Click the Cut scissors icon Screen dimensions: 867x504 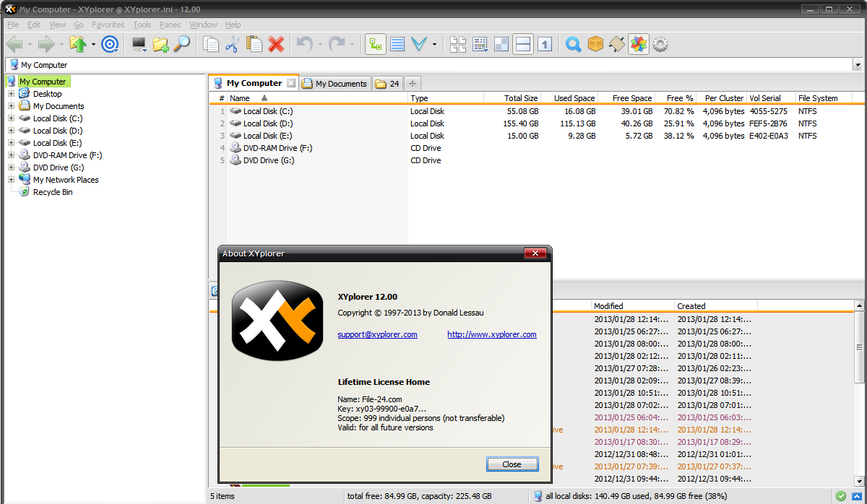click(232, 45)
